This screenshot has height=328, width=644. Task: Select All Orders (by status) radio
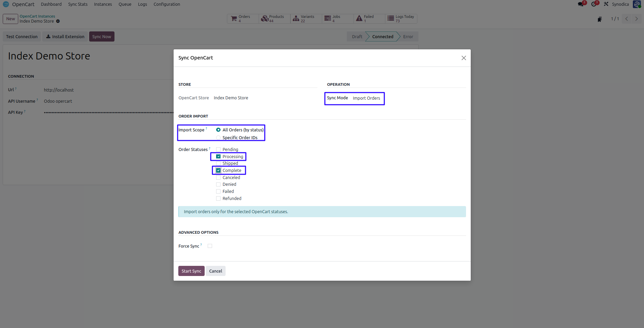[218, 130]
